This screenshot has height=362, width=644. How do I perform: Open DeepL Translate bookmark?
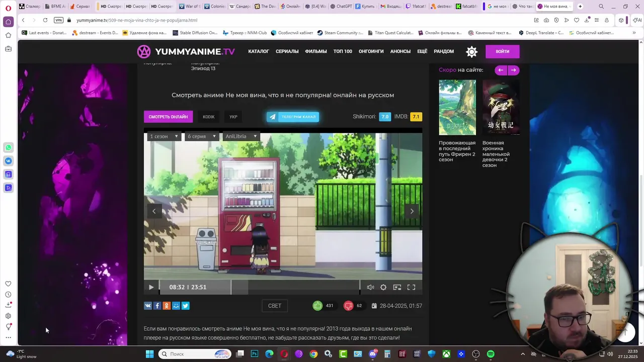[541, 33]
